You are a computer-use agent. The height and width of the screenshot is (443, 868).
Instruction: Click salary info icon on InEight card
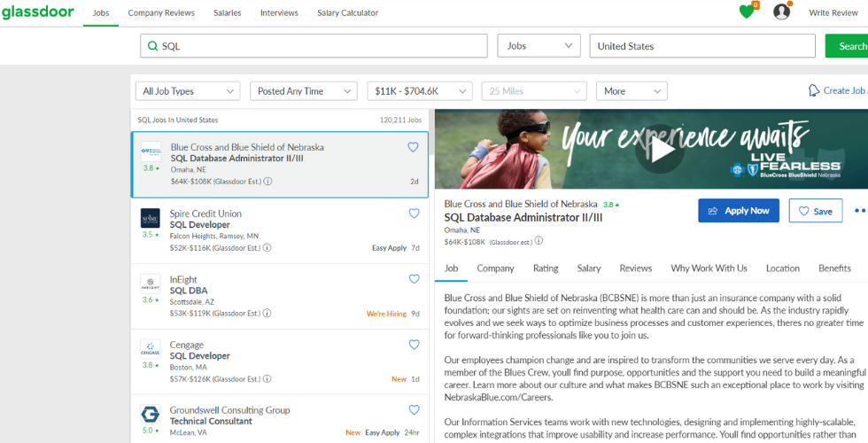click(267, 313)
